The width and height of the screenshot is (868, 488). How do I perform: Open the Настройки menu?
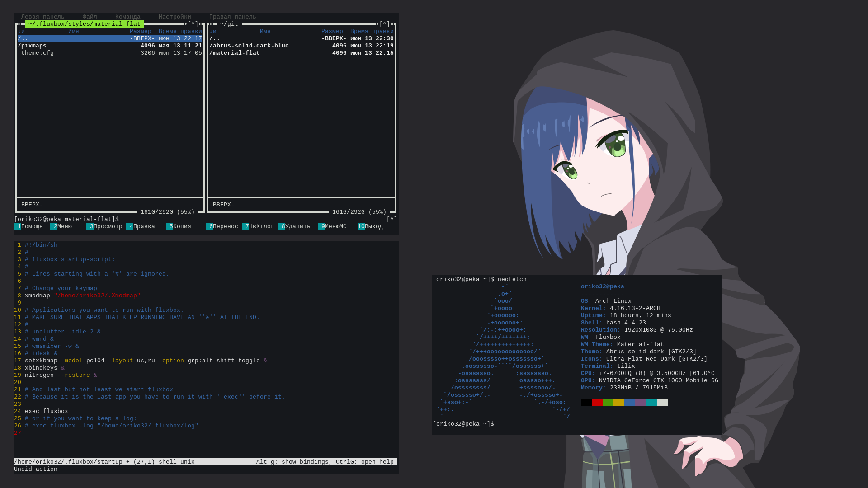[175, 17]
